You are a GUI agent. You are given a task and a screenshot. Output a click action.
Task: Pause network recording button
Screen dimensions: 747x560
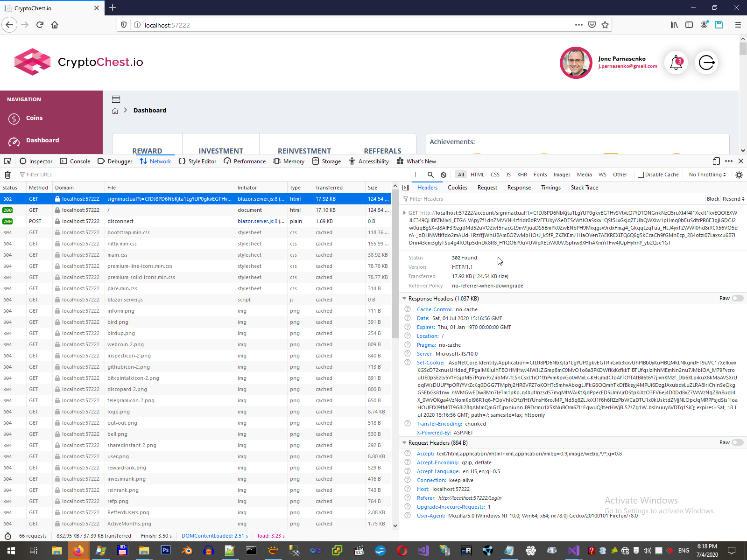[417, 175]
